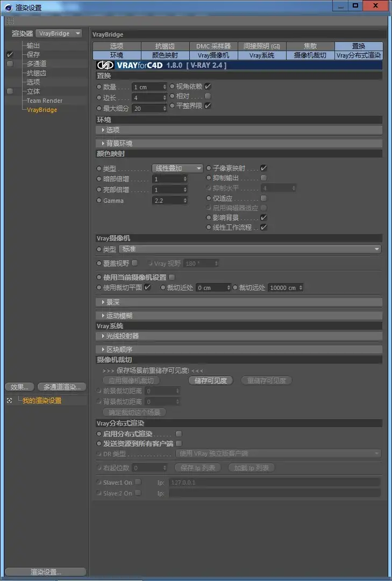Click the 暗部倍增 stepper arrows
The image size is (392, 581).
pyautogui.click(x=186, y=179)
